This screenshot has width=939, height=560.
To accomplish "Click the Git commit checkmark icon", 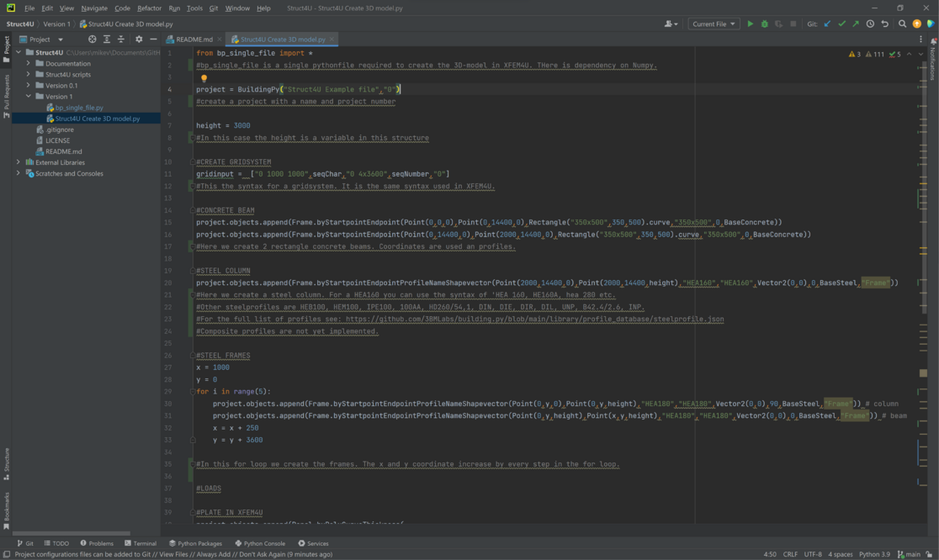I will (842, 24).
